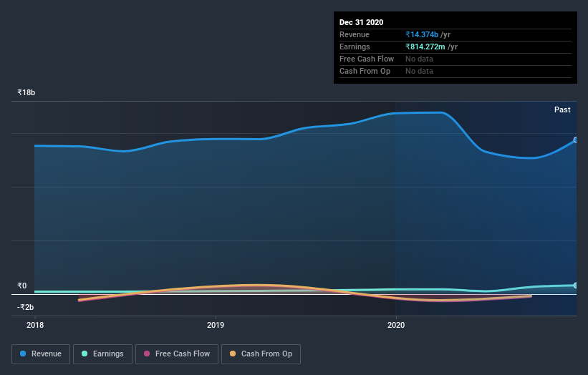Click the 'Dec 31 2020' tooltip date
The width and height of the screenshot is (588, 375).
pos(362,22)
